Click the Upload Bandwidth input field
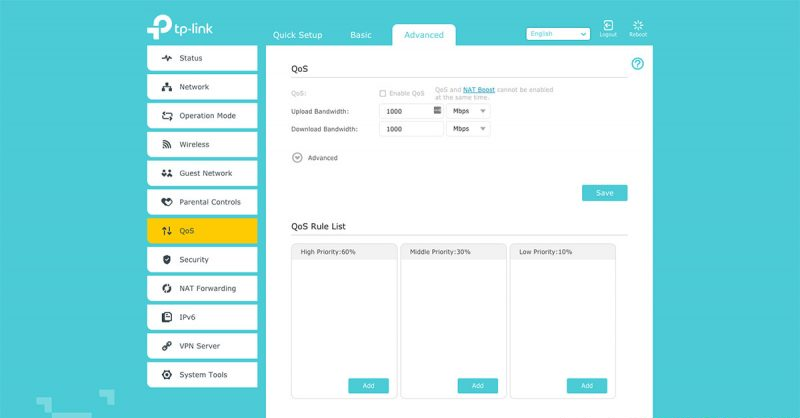 click(x=406, y=110)
